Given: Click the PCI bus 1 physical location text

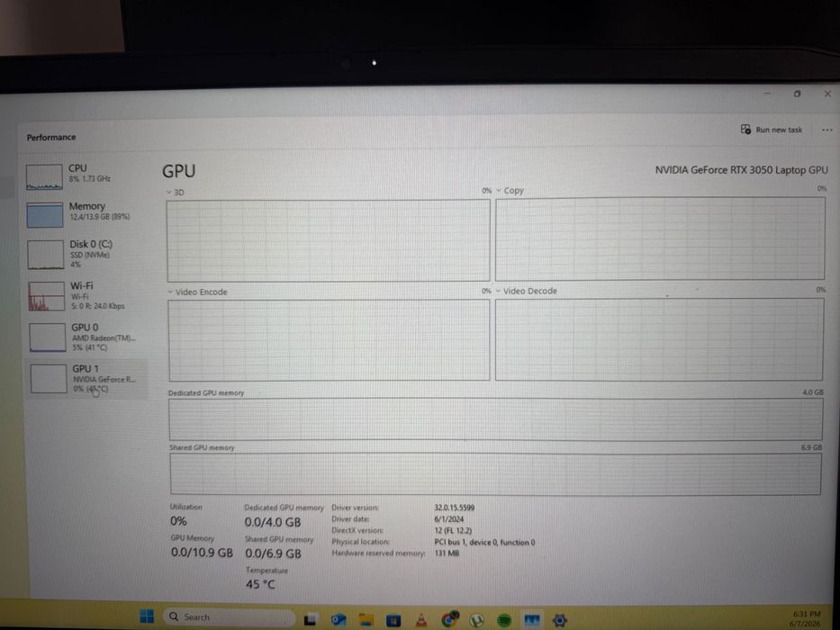Looking at the screenshot, I should [484, 542].
